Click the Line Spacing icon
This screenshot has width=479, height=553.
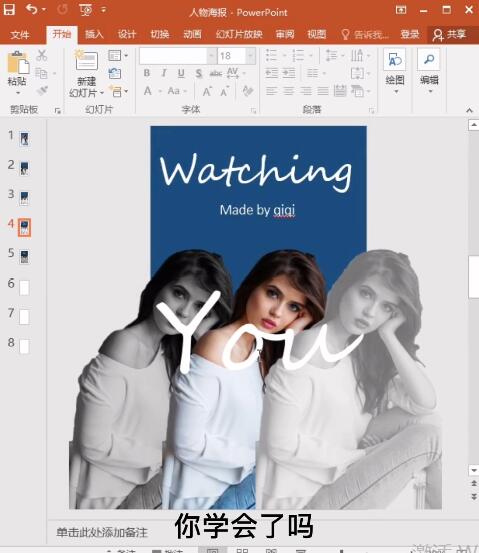(x=333, y=55)
